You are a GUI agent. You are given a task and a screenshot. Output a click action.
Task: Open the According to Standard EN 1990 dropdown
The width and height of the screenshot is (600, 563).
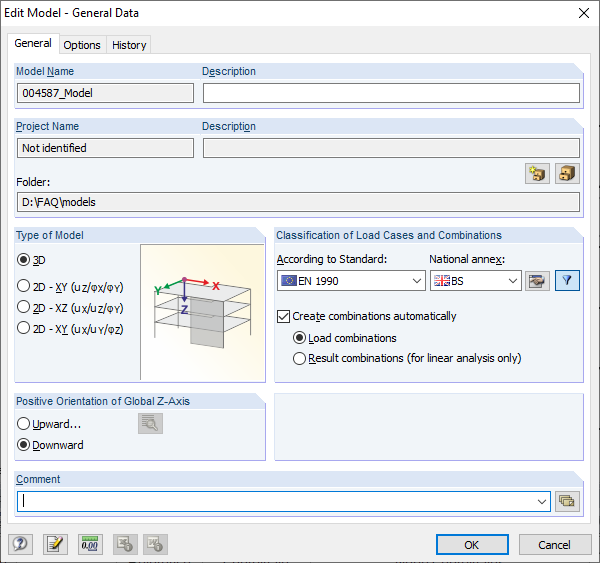pyautogui.click(x=351, y=281)
